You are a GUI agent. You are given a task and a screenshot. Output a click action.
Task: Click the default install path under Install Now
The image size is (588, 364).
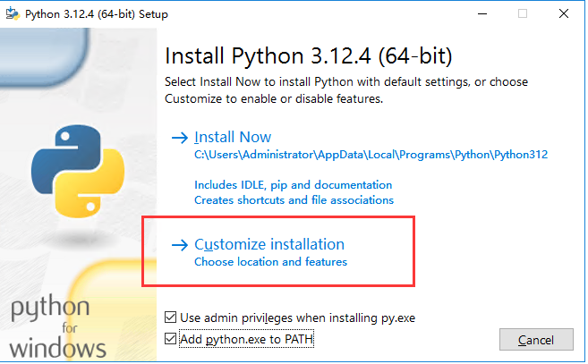[371, 155]
